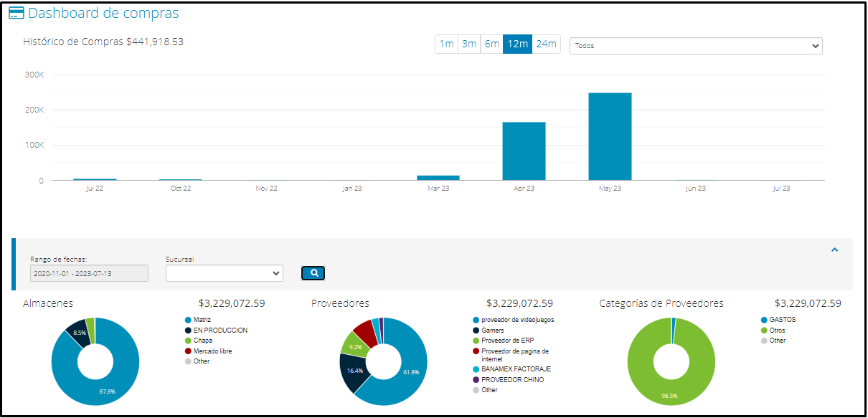Select the 3m range button
Image resolution: width=868 pixels, height=418 pixels.
tap(469, 44)
